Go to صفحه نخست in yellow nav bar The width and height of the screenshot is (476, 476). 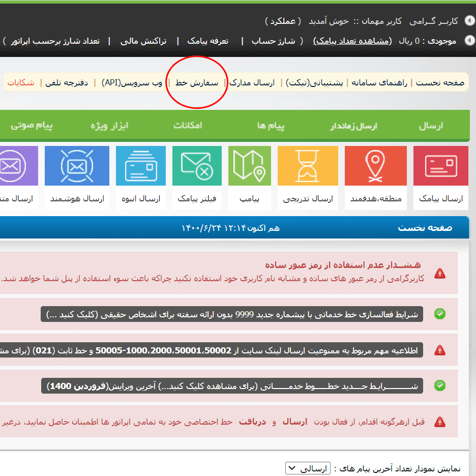[440, 82]
